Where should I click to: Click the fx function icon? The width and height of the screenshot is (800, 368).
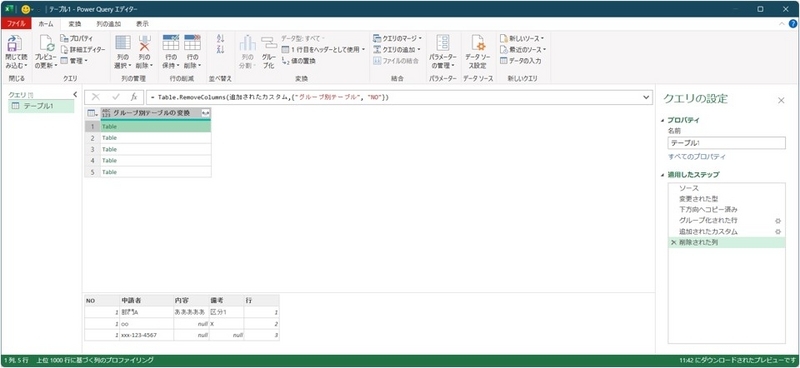coord(134,97)
